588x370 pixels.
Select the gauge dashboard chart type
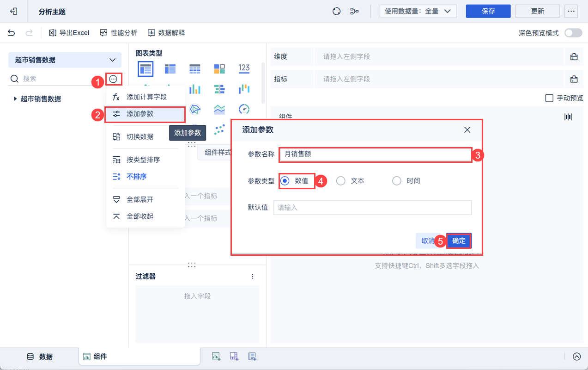(x=244, y=109)
